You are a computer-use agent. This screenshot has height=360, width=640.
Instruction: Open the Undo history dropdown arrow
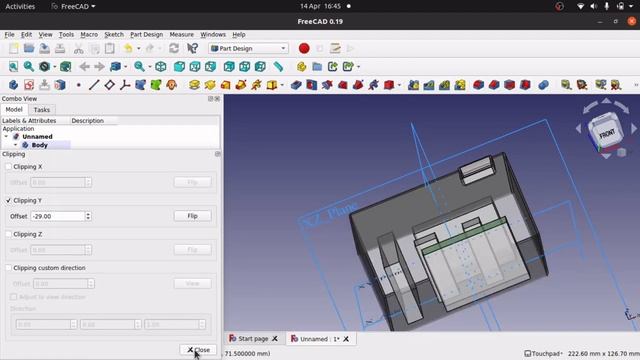138,49
